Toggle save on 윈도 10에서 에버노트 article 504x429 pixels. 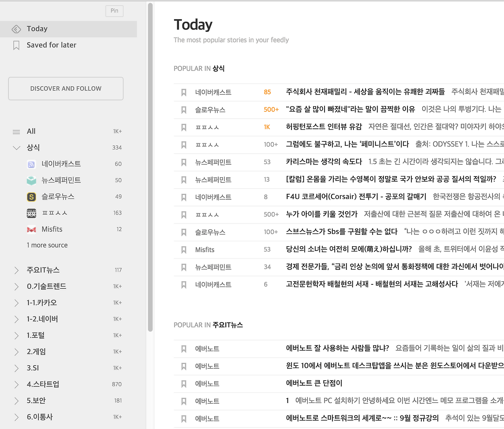coord(183,366)
